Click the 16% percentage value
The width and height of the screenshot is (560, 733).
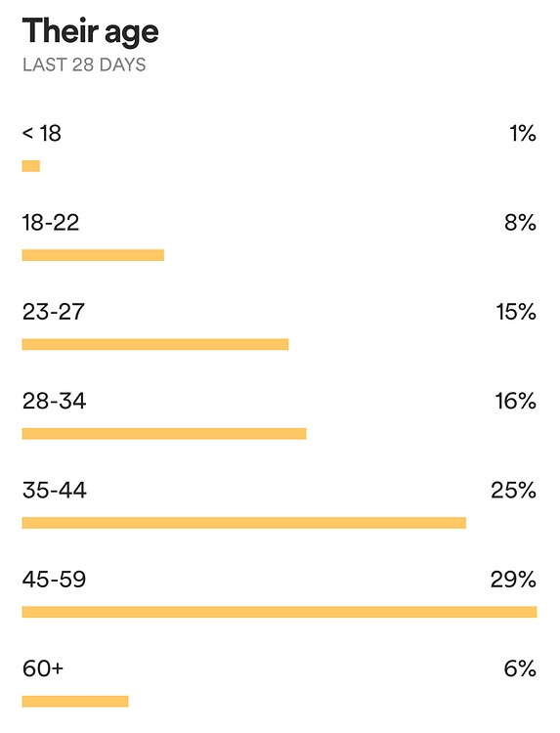click(516, 401)
